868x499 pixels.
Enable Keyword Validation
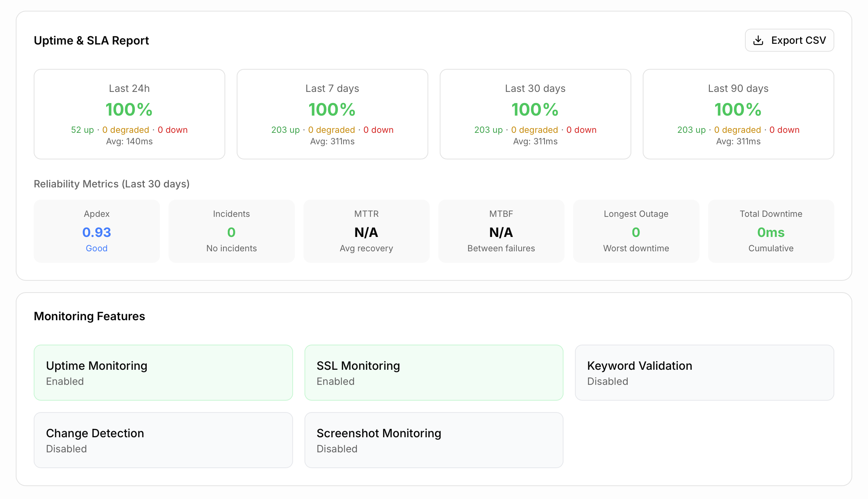pos(704,372)
